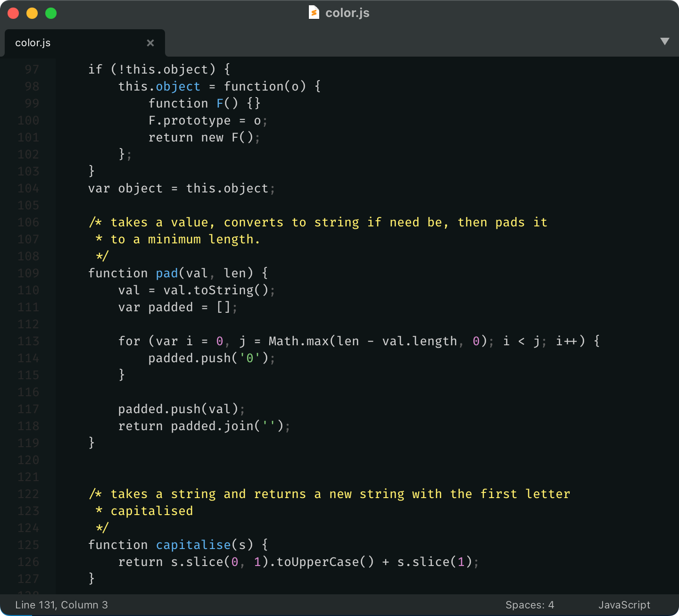Screen dimensions: 679x616
Task: Place cursor on pad function name
Action: pos(167,273)
